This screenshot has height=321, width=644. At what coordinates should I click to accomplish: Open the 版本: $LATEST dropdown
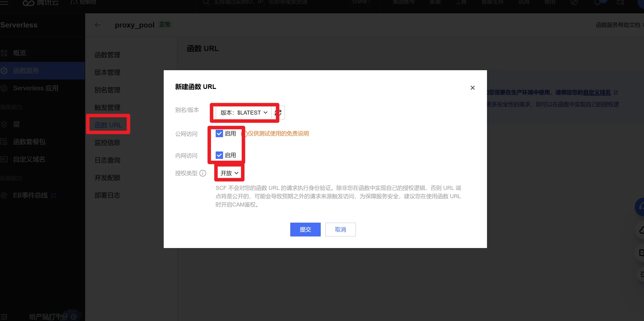click(244, 113)
